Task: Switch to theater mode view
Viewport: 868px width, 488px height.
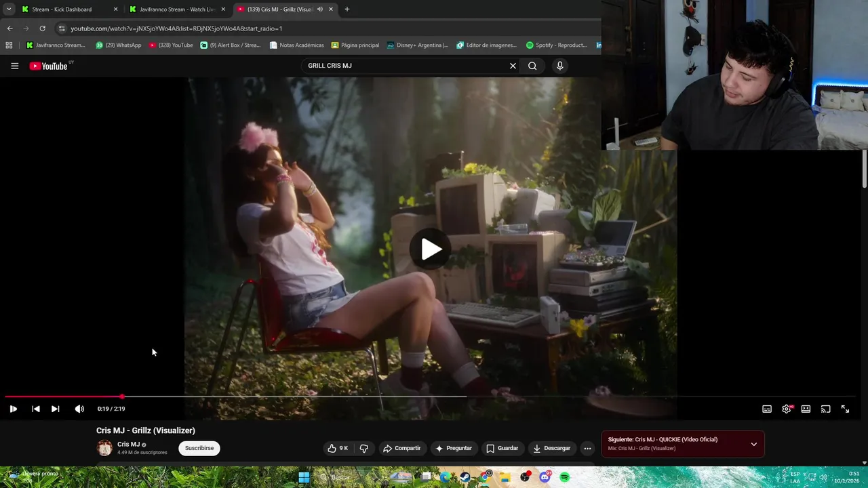Action: (806, 409)
